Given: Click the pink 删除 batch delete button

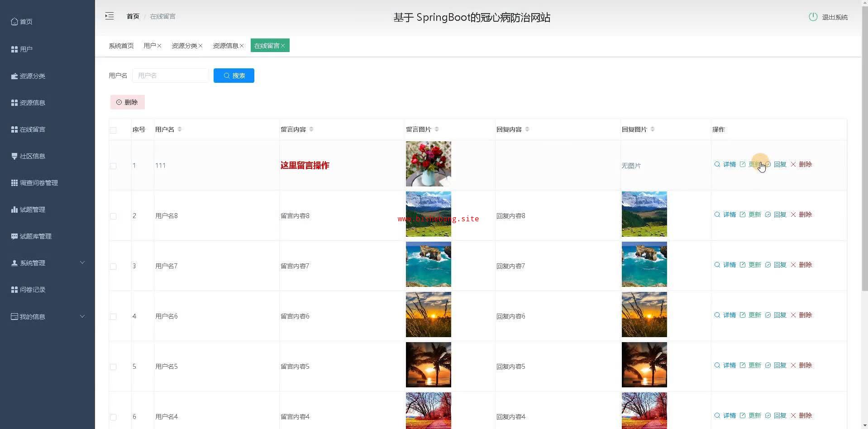Looking at the screenshot, I should 127,102.
